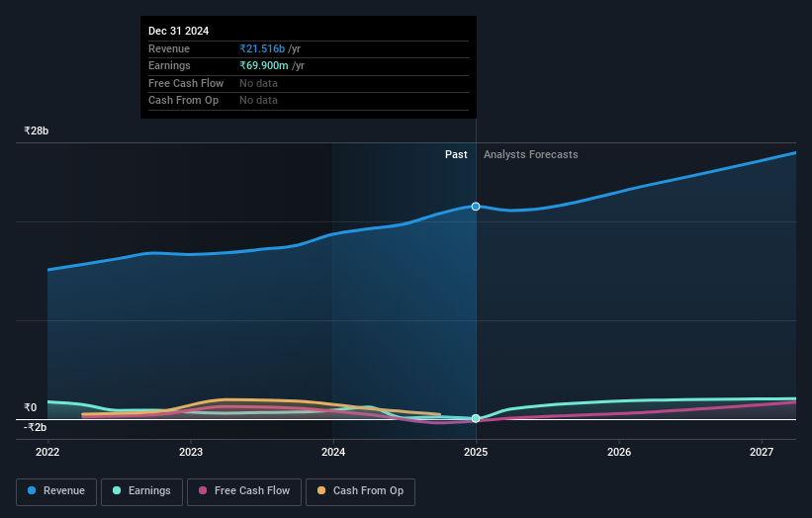Click the 2024 x-axis label
Image resolution: width=812 pixels, height=518 pixels.
pos(333,452)
